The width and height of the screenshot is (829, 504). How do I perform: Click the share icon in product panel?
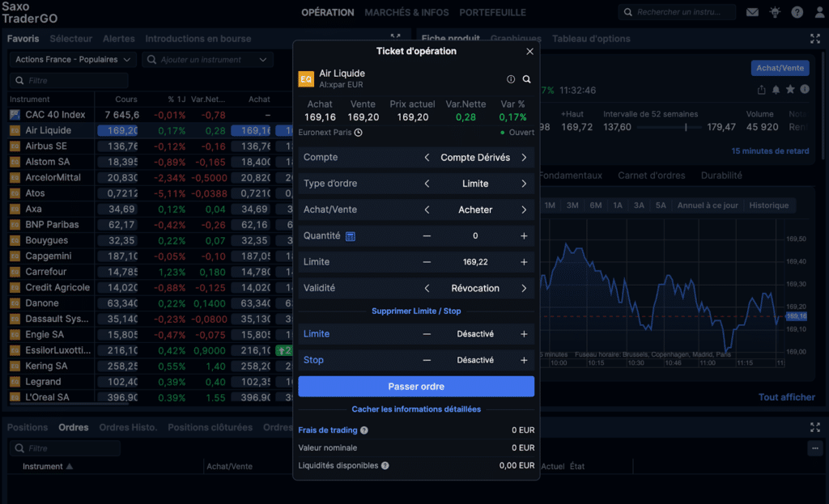click(x=761, y=90)
